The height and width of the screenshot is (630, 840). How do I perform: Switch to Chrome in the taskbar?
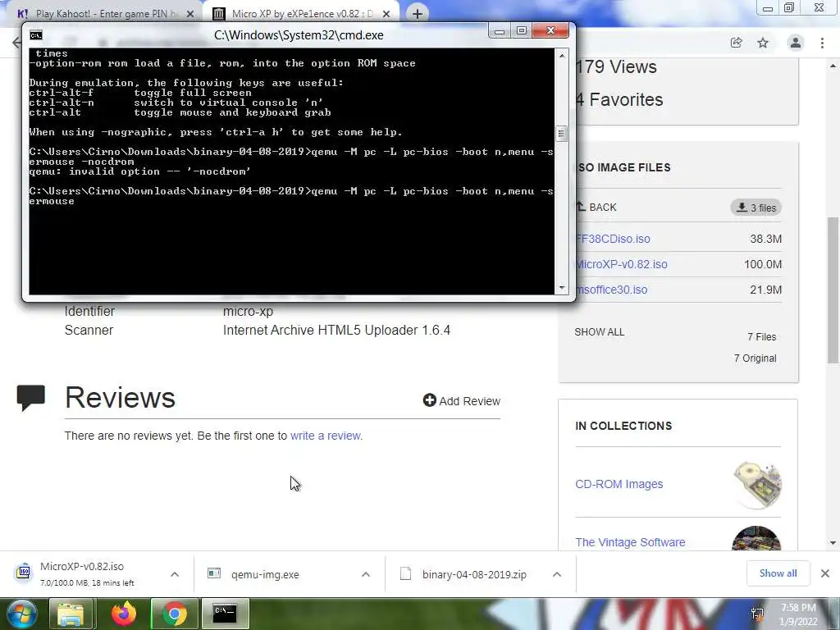[174, 614]
